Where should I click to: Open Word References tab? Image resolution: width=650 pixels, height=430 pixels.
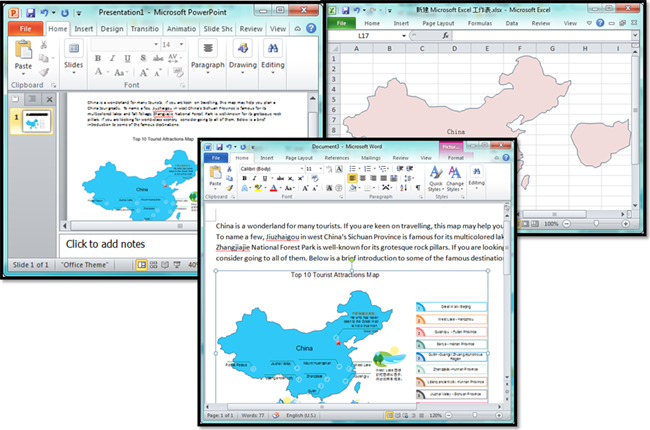[337, 158]
